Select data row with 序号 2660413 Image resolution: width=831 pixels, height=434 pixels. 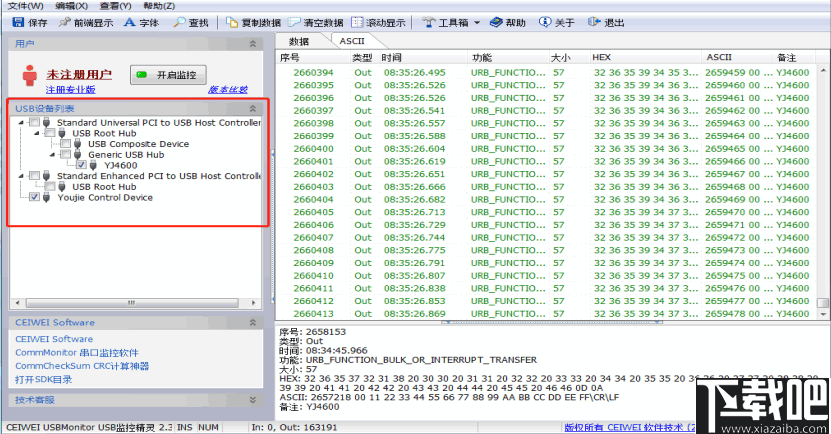[x=547, y=314]
